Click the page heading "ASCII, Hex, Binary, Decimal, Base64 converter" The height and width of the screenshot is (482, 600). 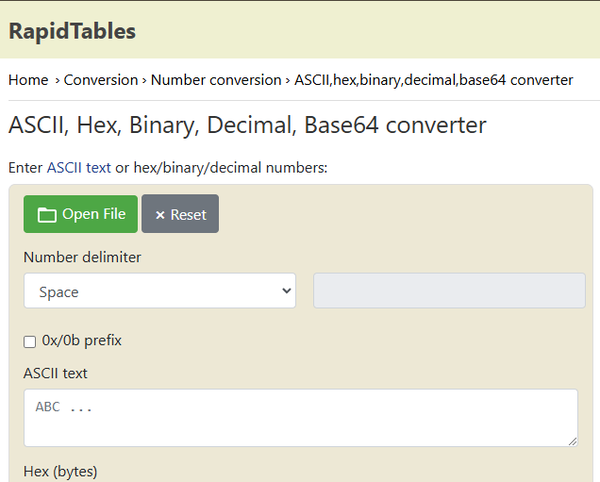(x=247, y=125)
